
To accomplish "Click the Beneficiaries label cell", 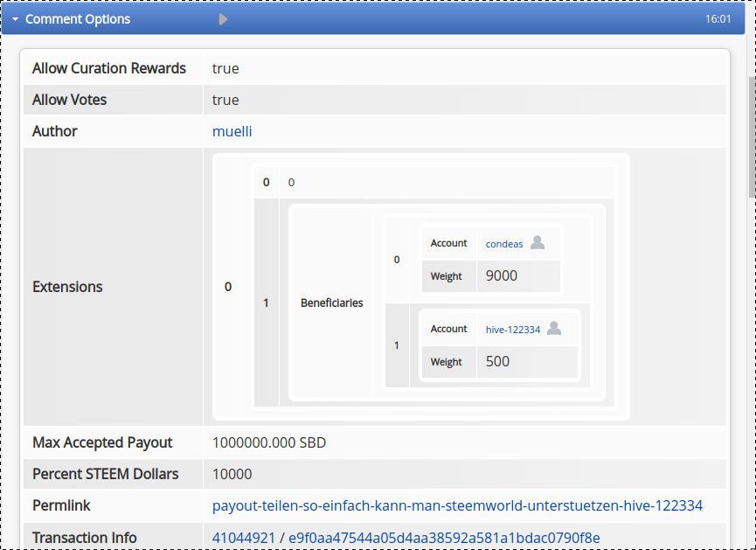I will [x=331, y=303].
